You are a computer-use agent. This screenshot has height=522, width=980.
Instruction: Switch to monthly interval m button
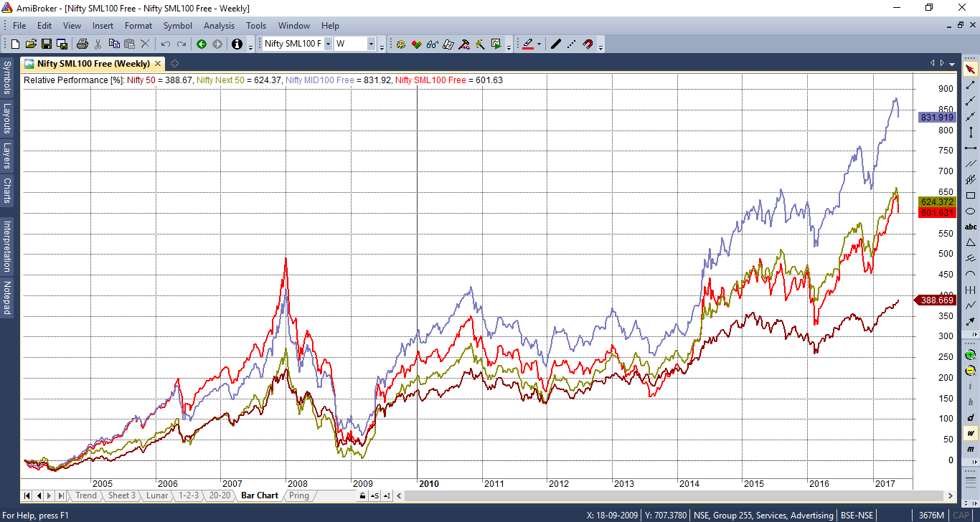tap(971, 449)
